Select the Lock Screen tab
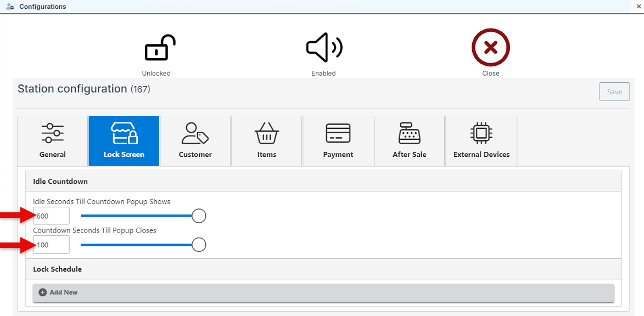 (124, 140)
